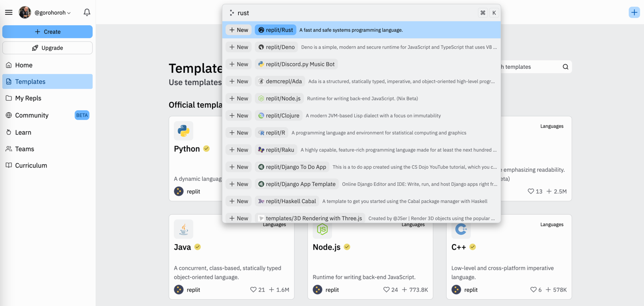
Task: Click New next to replit/Deno result
Action: 238,47
